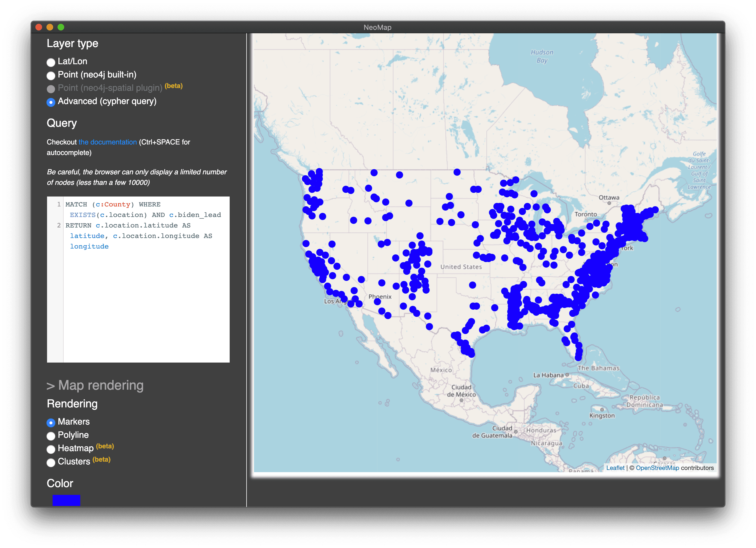Click the red close window button
The image size is (756, 548).
[39, 27]
